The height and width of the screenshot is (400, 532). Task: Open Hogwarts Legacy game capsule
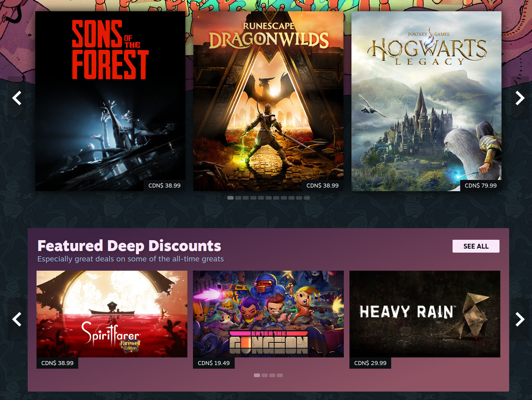[426, 101]
